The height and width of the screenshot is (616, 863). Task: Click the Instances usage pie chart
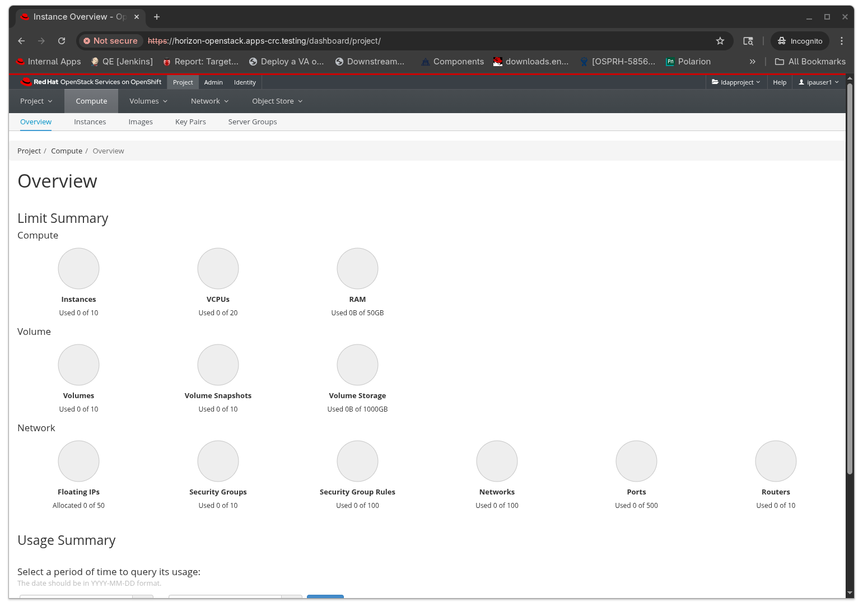click(78, 269)
